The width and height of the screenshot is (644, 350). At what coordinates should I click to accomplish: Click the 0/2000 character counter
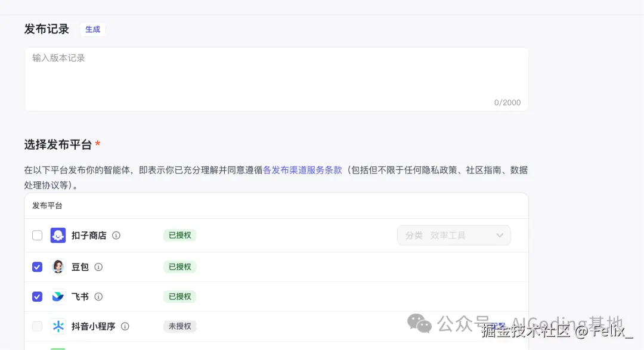(x=507, y=103)
